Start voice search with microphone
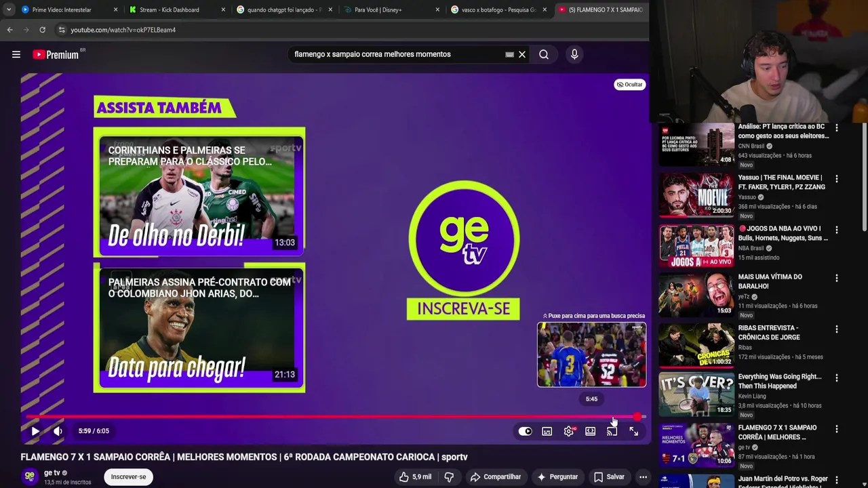Screen dimensions: 868x488 point(574,54)
